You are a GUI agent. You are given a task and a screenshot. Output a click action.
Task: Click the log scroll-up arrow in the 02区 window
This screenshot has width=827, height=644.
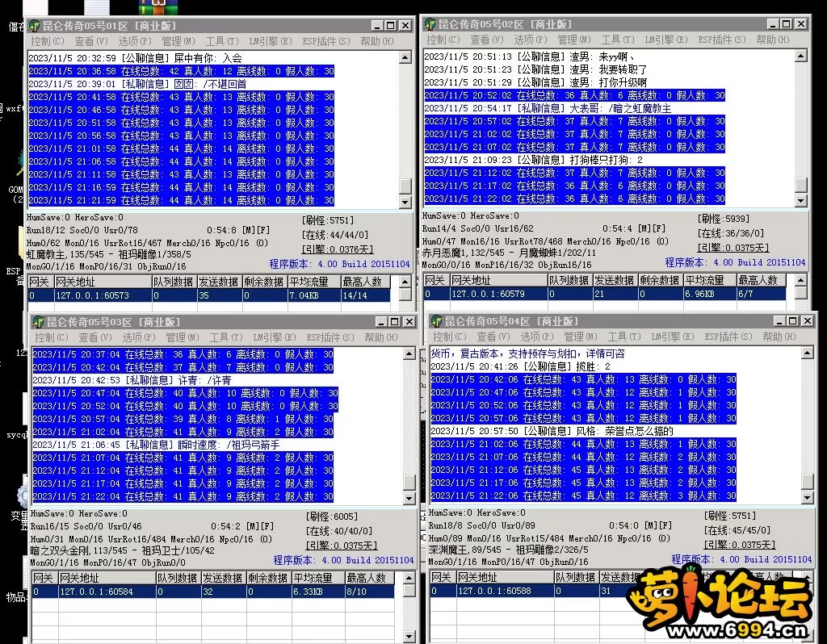pyautogui.click(x=800, y=56)
